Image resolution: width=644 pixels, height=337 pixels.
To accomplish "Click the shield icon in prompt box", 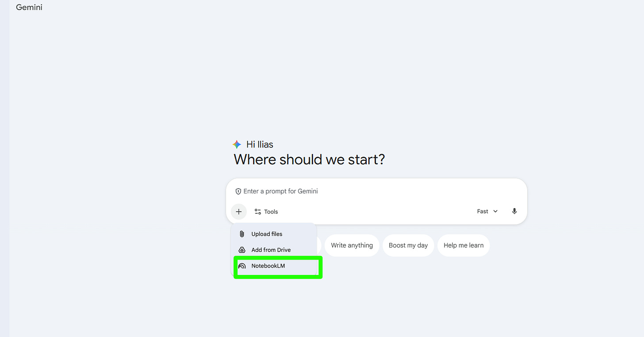I will coord(238,191).
